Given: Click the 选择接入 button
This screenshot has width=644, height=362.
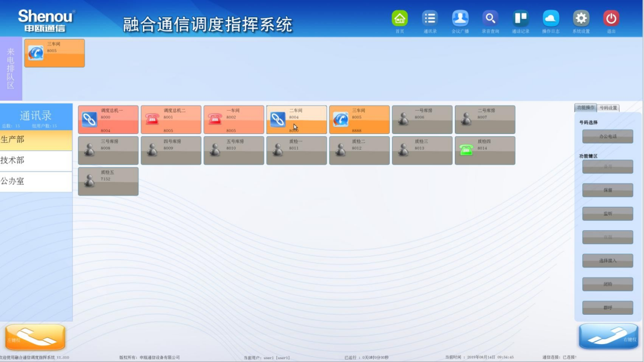Looking at the screenshot, I should coord(607,260).
